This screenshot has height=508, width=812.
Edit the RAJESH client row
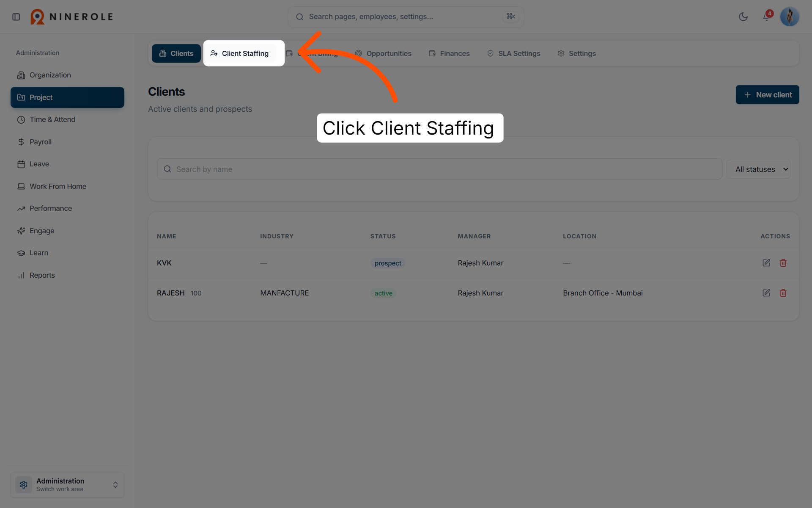(766, 293)
